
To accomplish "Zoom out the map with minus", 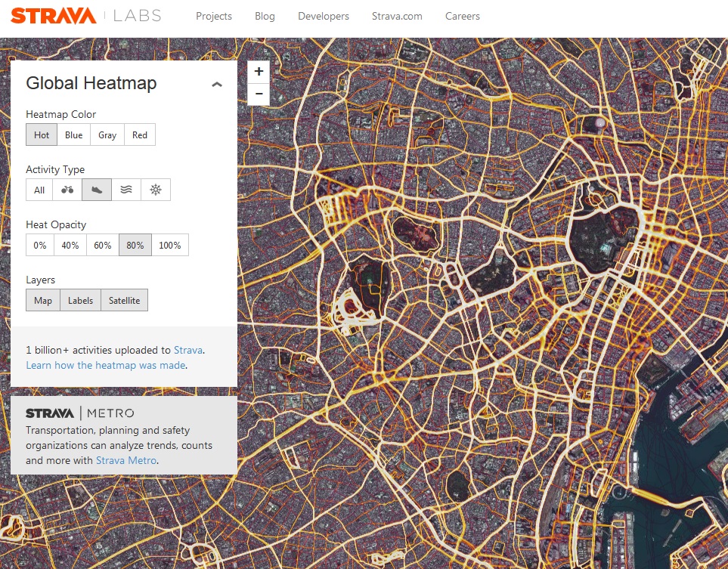I will click(259, 94).
